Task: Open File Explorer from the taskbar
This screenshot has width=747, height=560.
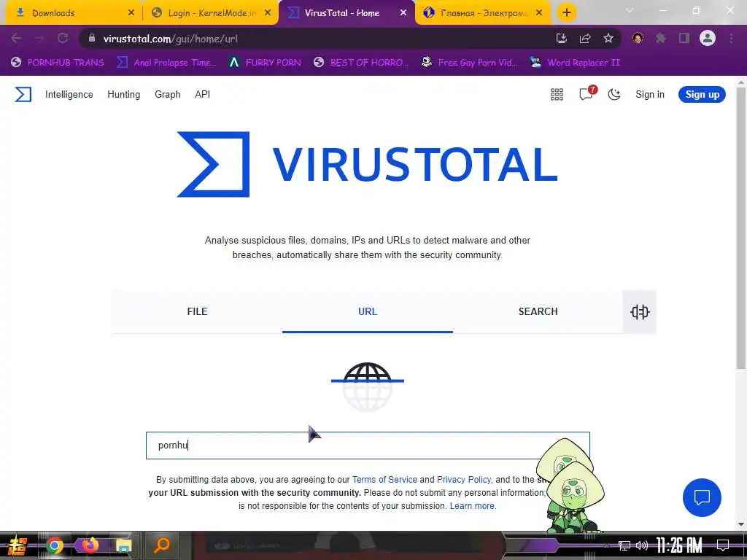Action: (124, 545)
